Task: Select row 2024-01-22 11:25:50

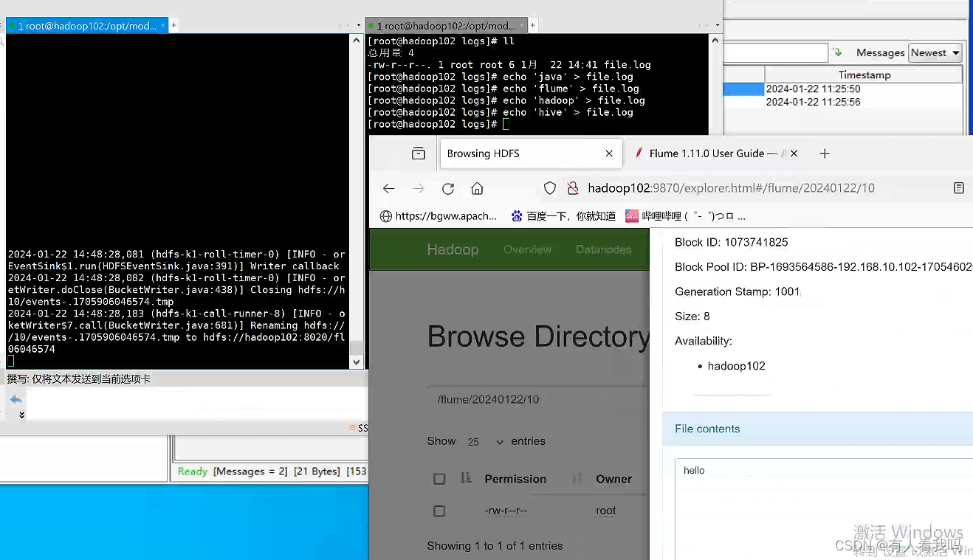Action: [x=843, y=89]
